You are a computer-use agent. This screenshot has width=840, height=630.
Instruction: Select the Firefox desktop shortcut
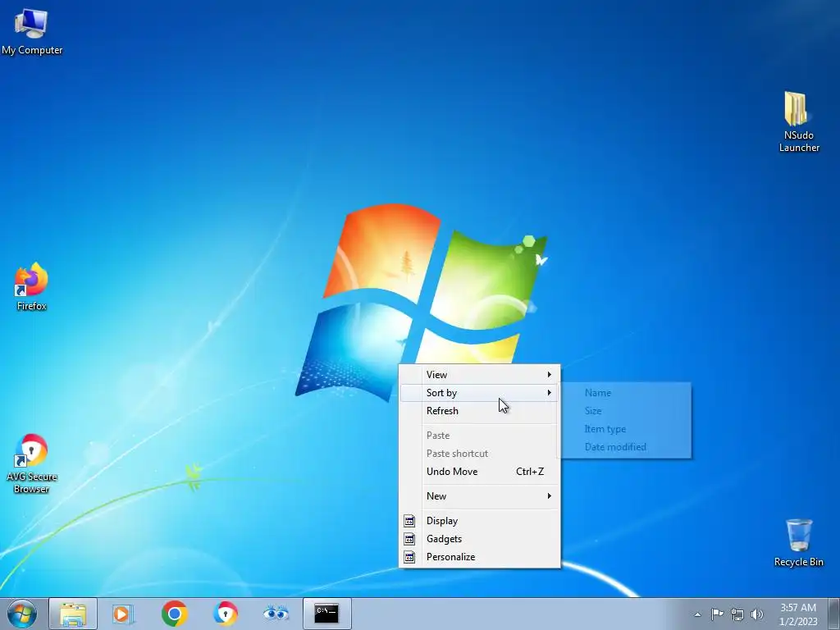31,286
